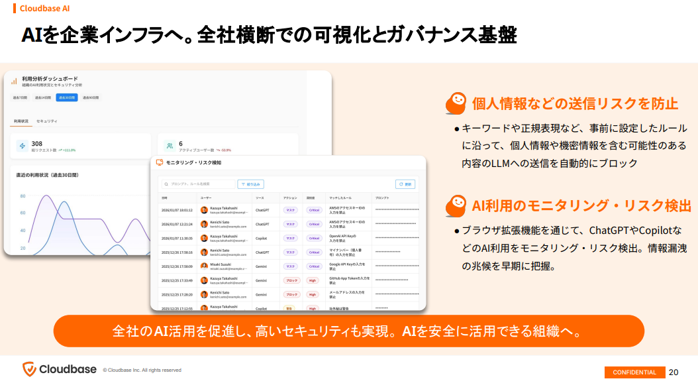Click the avatar in the メールアドレス rule row
Viewport: 698px width, 389px height.
pyautogui.click(x=204, y=294)
